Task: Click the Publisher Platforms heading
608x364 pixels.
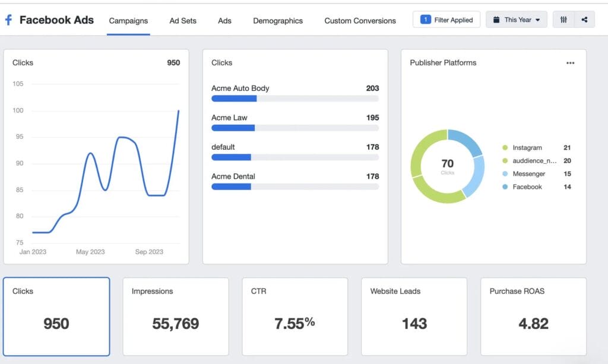Action: 443,63
